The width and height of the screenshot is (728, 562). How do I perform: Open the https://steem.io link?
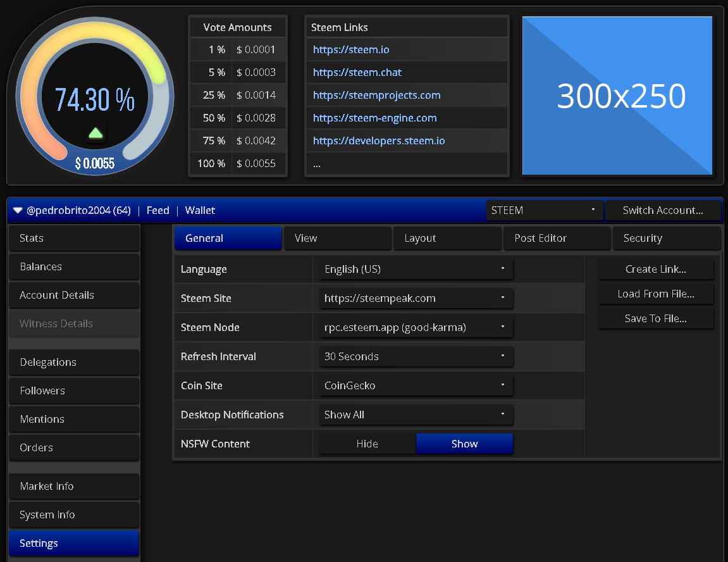pyautogui.click(x=351, y=50)
